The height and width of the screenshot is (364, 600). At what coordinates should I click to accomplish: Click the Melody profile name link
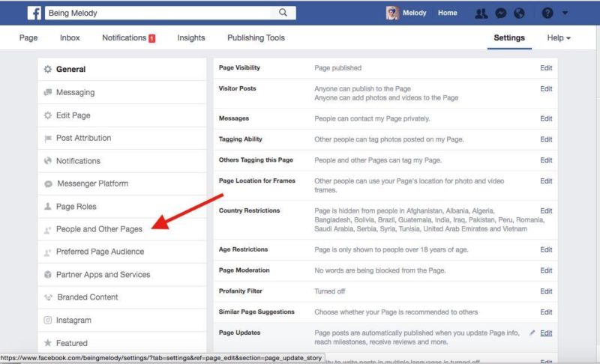(x=414, y=13)
